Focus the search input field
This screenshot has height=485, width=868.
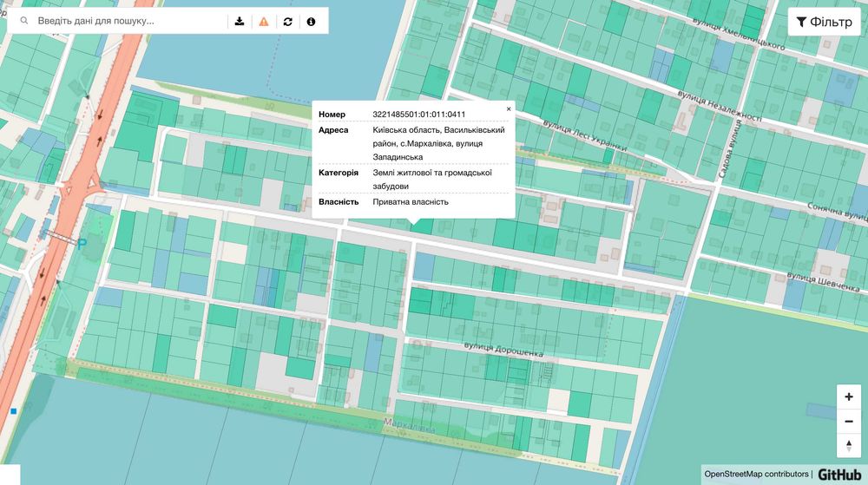click(x=130, y=21)
